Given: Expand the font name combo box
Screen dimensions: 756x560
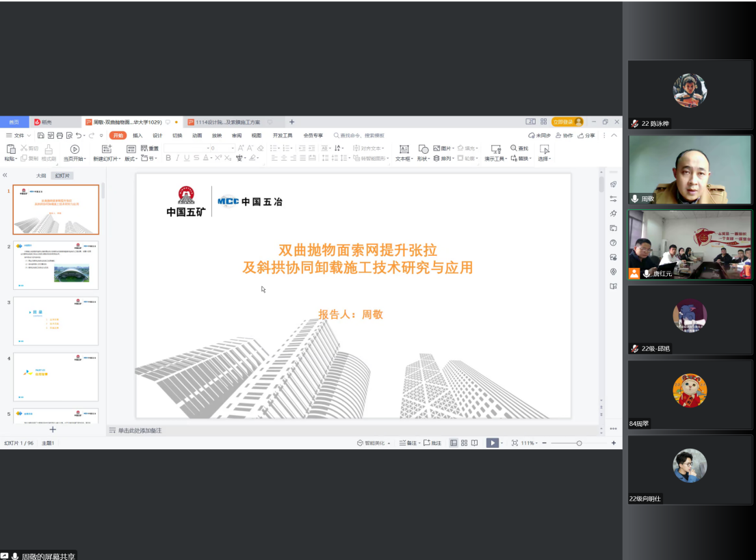Looking at the screenshot, I should coord(208,148).
